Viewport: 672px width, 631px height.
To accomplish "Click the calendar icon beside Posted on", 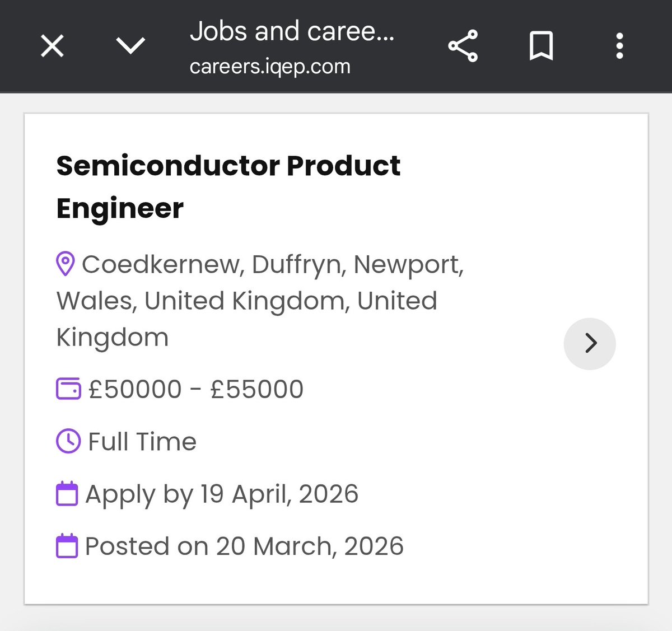I will point(67,546).
